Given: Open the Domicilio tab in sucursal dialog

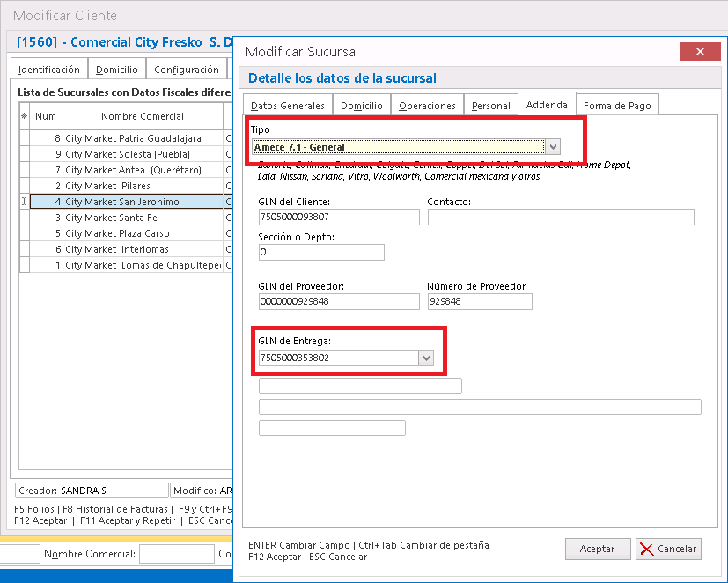Looking at the screenshot, I should pyautogui.click(x=361, y=106).
